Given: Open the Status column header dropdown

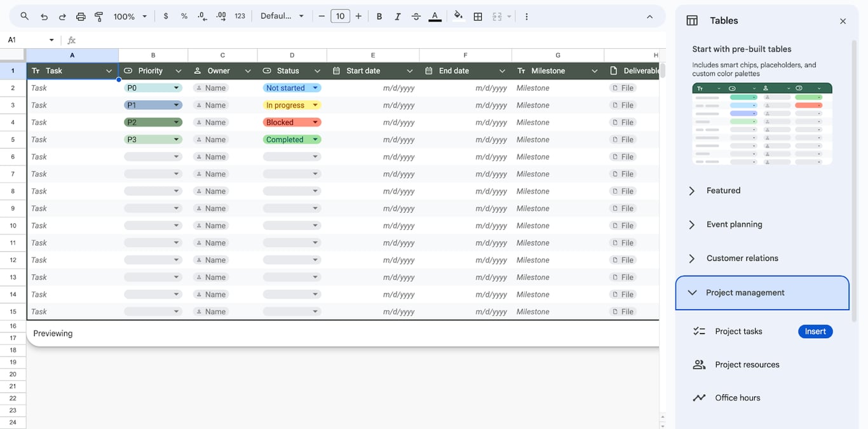Looking at the screenshot, I should point(317,71).
